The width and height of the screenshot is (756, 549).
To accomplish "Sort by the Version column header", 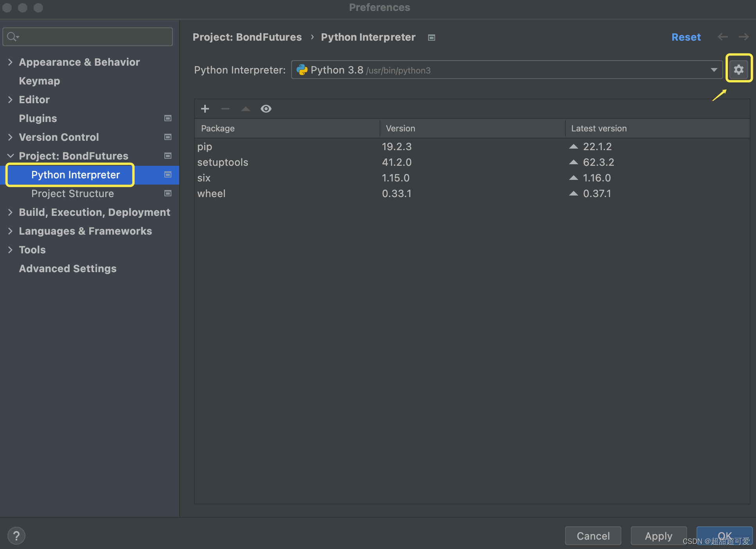I will coord(472,128).
